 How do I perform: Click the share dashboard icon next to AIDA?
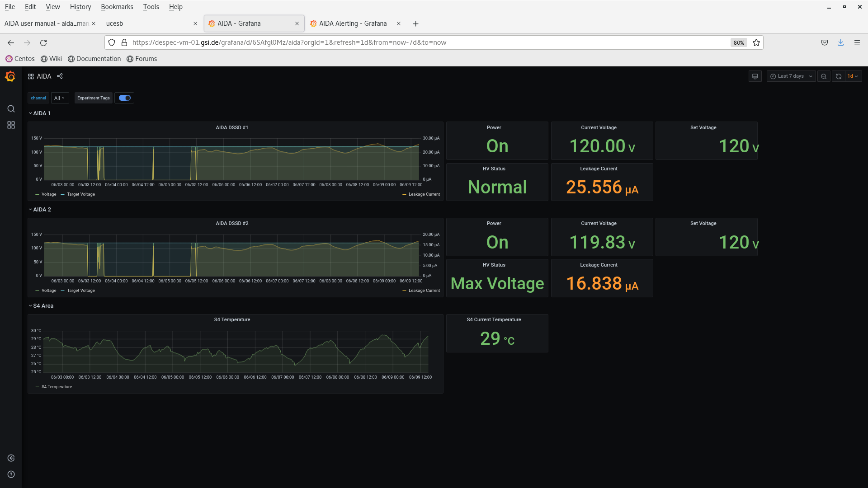tap(60, 76)
